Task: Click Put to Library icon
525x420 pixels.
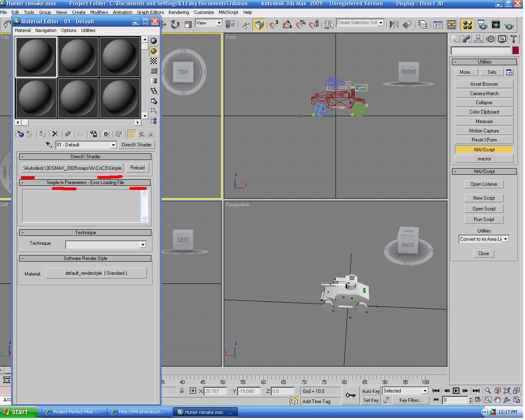Action: (94, 134)
